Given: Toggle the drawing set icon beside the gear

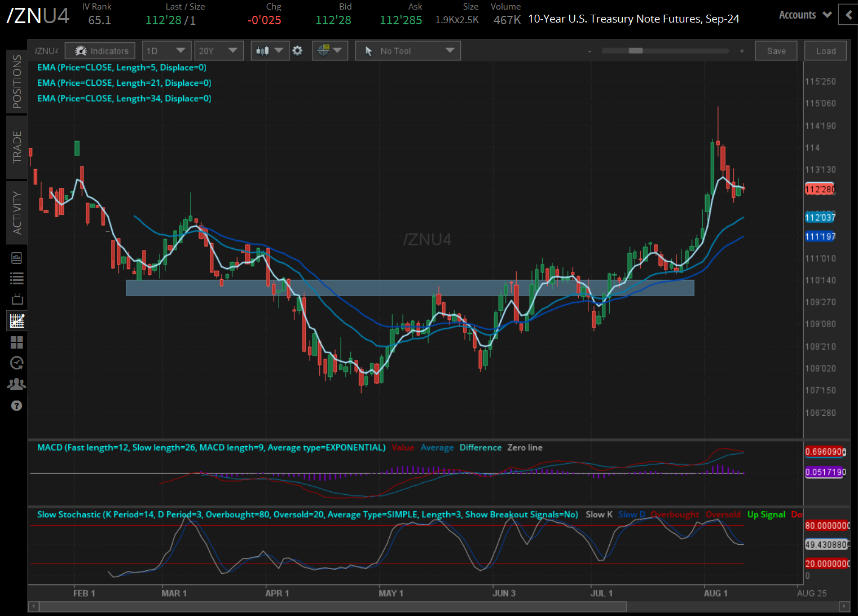Looking at the screenshot, I should pos(330,50).
